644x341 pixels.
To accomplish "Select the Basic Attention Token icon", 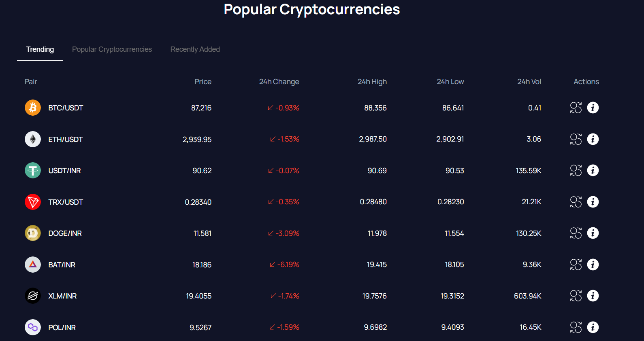I will point(32,265).
